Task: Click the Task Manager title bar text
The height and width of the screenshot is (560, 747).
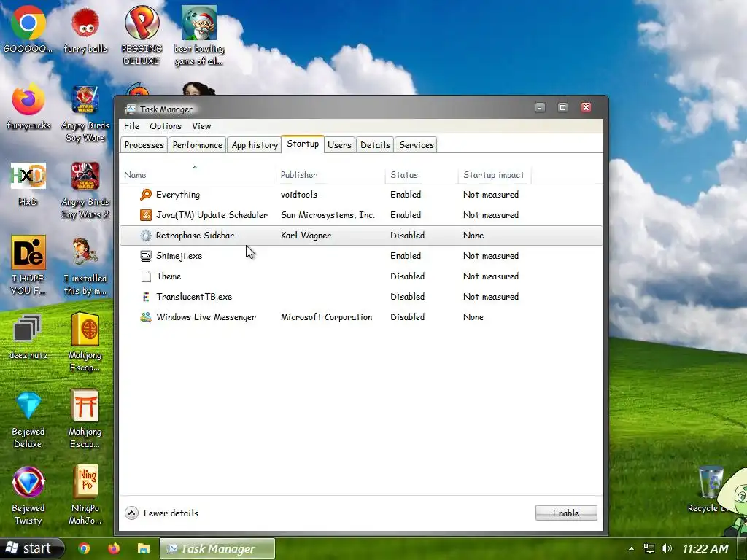Action: (166, 109)
